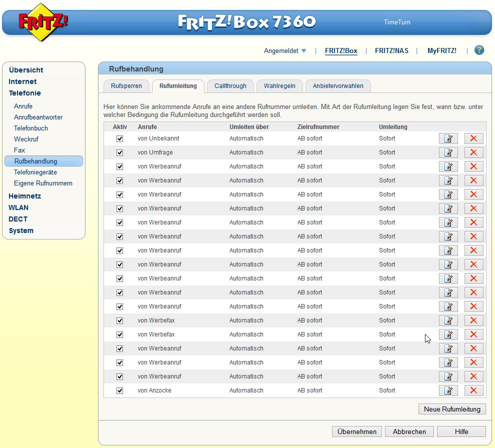Click the Zielrufnummer column header
This screenshot has width=495, height=448.
pos(318,127)
